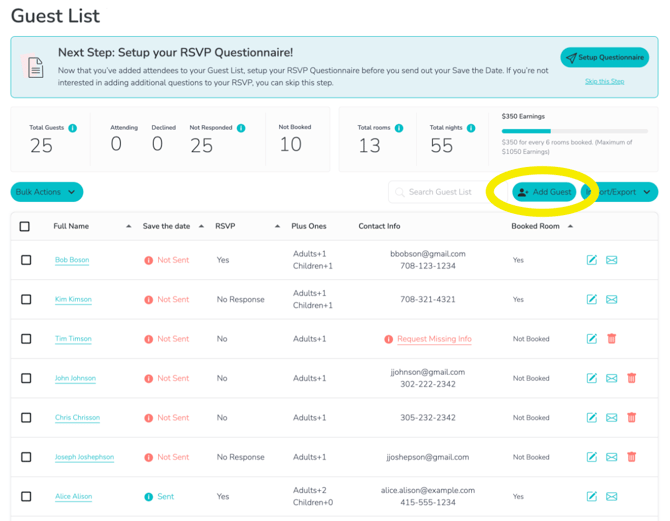Delete guest Tim Timson with trash icon

(x=612, y=339)
